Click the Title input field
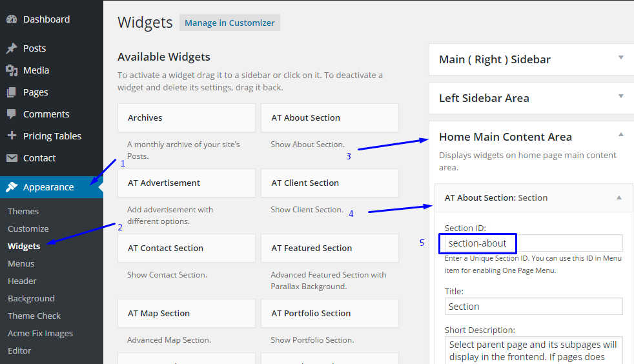This screenshot has height=364, width=634. 534,306
